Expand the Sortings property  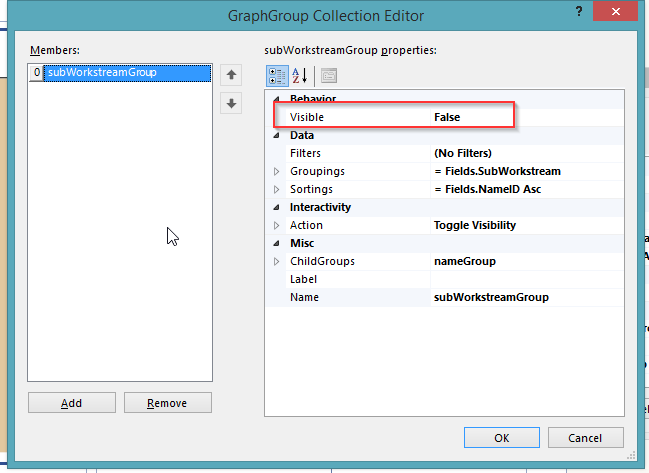pyautogui.click(x=278, y=189)
